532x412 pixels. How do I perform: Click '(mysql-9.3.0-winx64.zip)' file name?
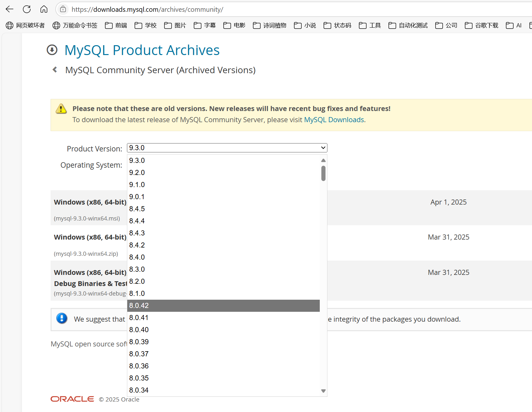pos(86,254)
